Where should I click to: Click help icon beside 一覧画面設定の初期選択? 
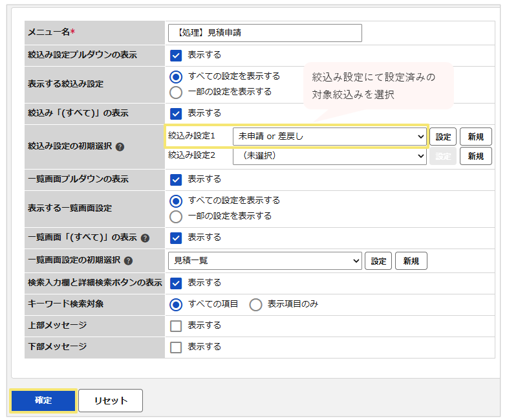point(128,261)
